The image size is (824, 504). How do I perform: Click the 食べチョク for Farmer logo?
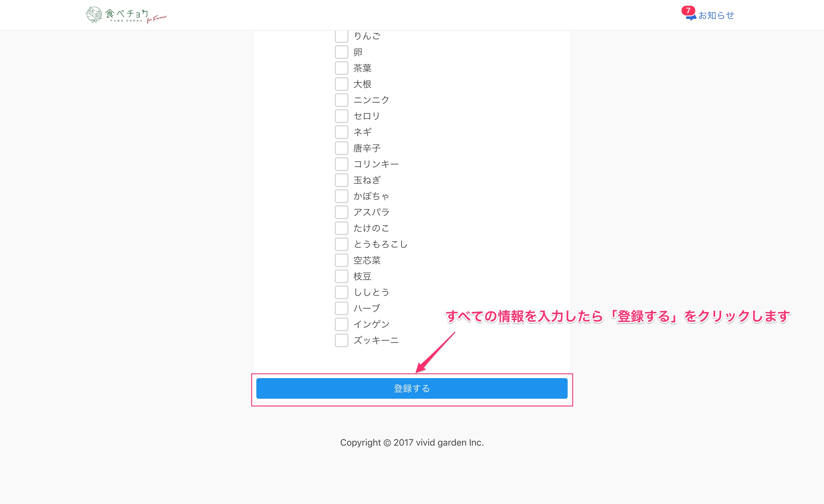click(126, 15)
